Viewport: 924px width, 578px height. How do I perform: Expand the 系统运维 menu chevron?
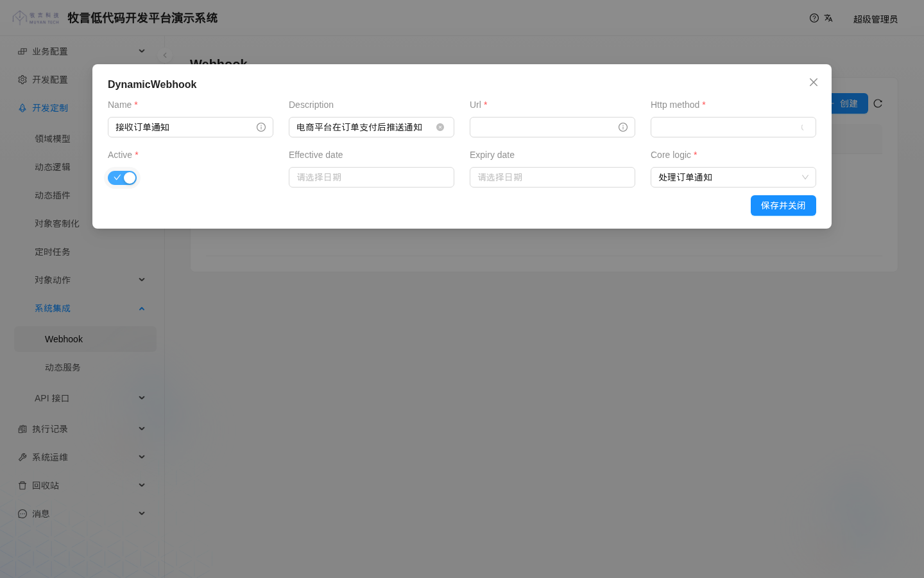[142, 457]
